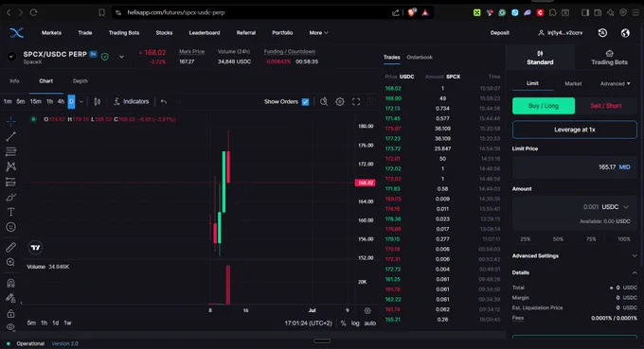Click the TradingView logo on chart

coord(36,247)
